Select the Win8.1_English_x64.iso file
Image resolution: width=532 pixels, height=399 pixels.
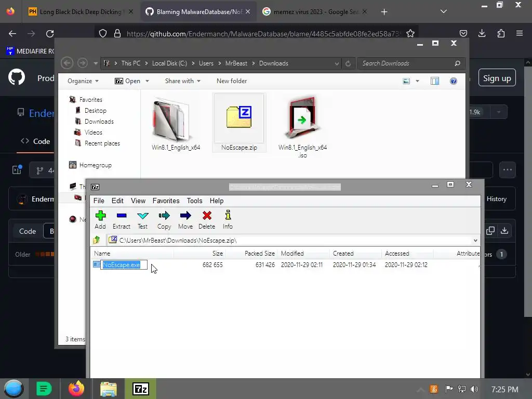click(303, 127)
